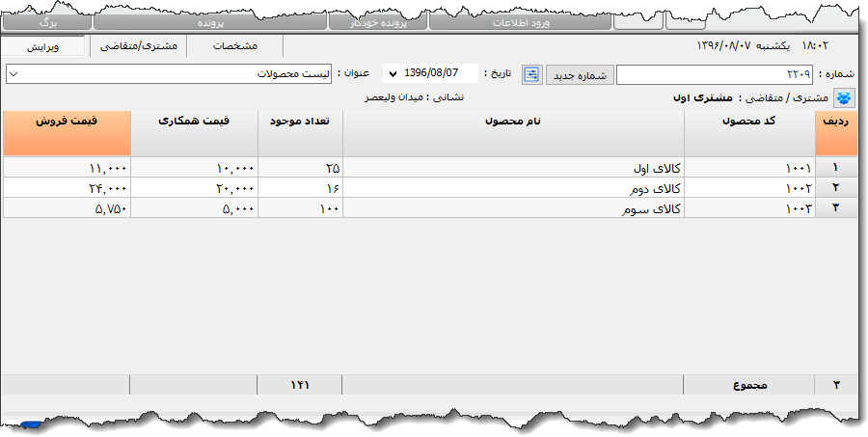Sort by قیمت فروش column header
868x437 pixels.
66,132
